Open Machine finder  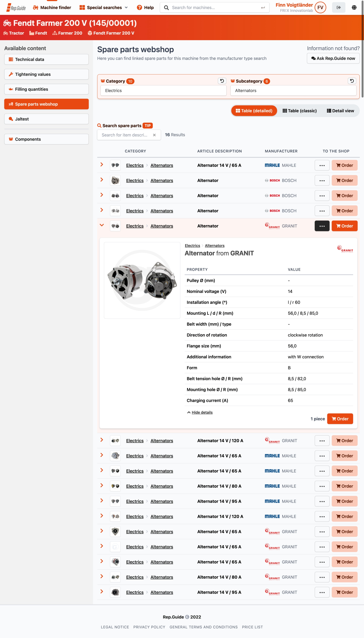coord(52,7)
